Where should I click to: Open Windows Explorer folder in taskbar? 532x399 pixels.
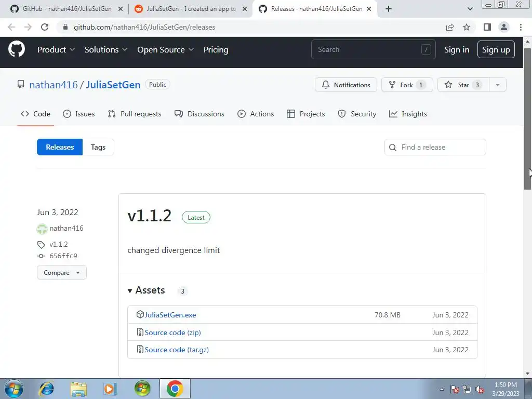pyautogui.click(x=78, y=389)
